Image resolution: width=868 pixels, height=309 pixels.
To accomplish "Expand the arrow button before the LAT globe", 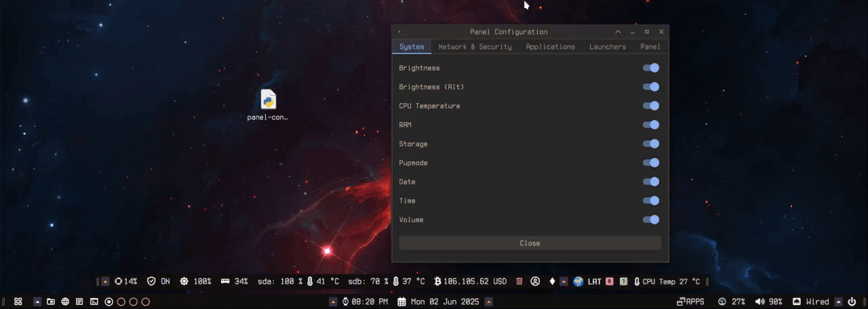I will [564, 281].
